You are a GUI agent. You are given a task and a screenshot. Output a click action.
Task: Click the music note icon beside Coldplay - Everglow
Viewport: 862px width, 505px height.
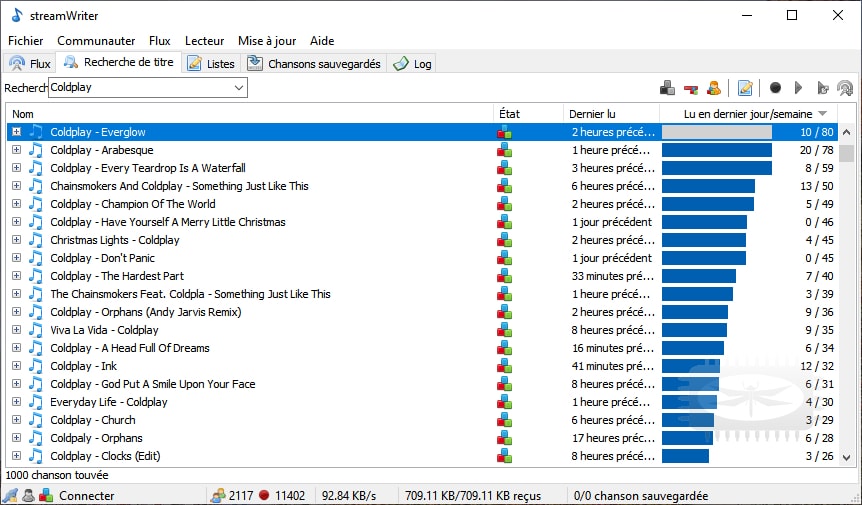click(36, 132)
